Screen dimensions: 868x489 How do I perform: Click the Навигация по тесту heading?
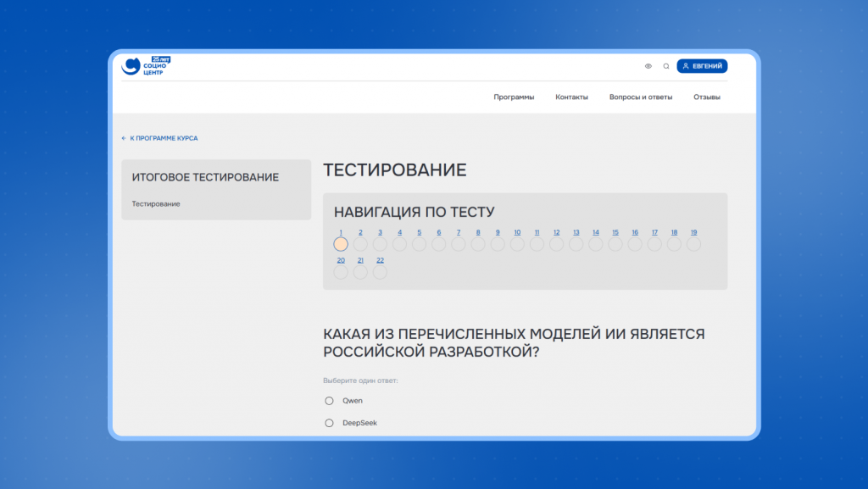(x=414, y=212)
